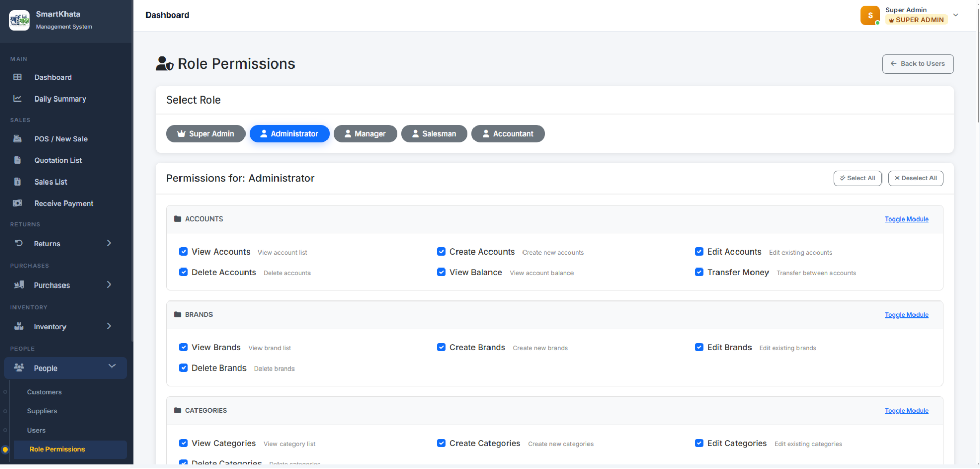Click the Back to Users button
The image size is (980, 469).
click(918, 64)
